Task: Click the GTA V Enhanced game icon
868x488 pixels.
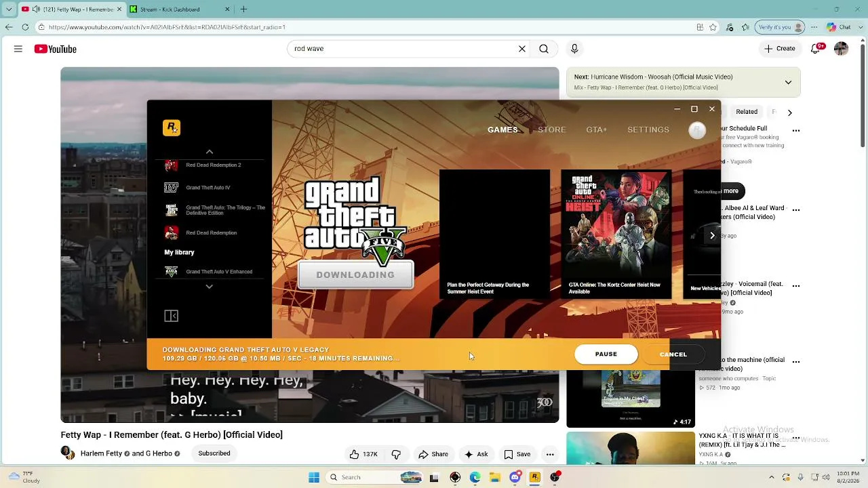Action: click(x=172, y=272)
